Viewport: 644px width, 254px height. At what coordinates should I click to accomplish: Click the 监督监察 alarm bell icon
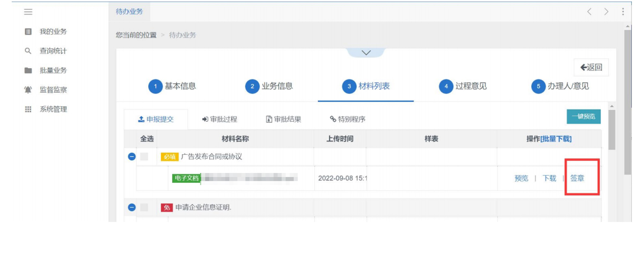point(28,90)
